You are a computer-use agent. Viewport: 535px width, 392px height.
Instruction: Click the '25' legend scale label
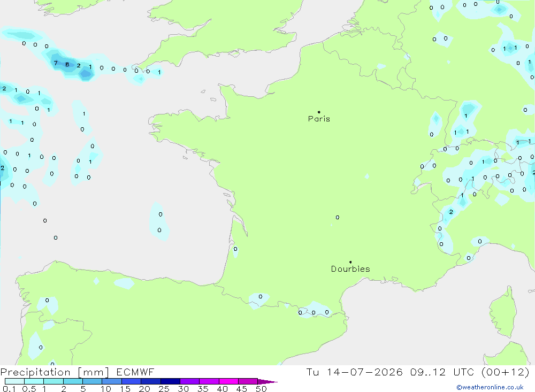pyautogui.click(x=164, y=389)
